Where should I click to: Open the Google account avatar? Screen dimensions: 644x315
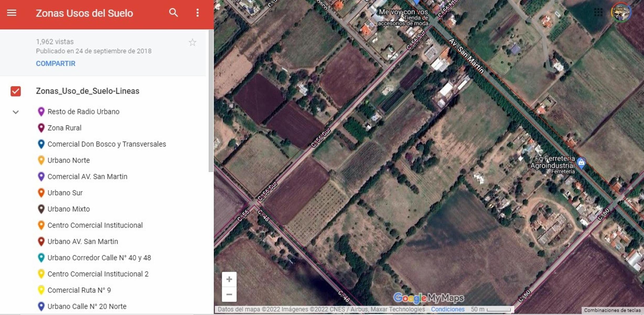pyautogui.click(x=621, y=12)
